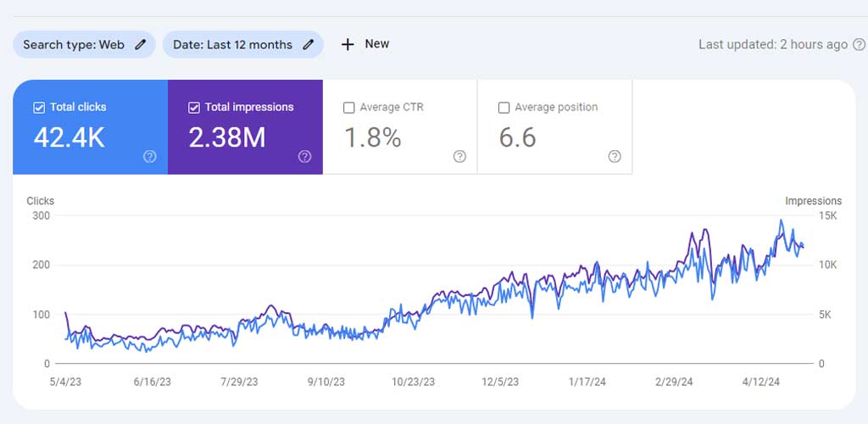
Task: Open the Date: Last 12 months chip
Action: point(243,45)
